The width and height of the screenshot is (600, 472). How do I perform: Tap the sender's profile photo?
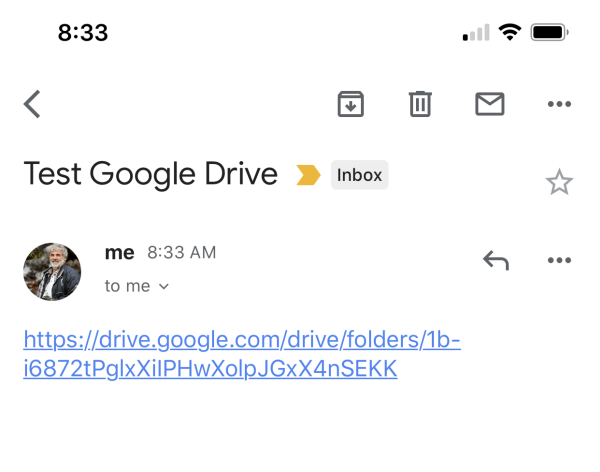52,271
